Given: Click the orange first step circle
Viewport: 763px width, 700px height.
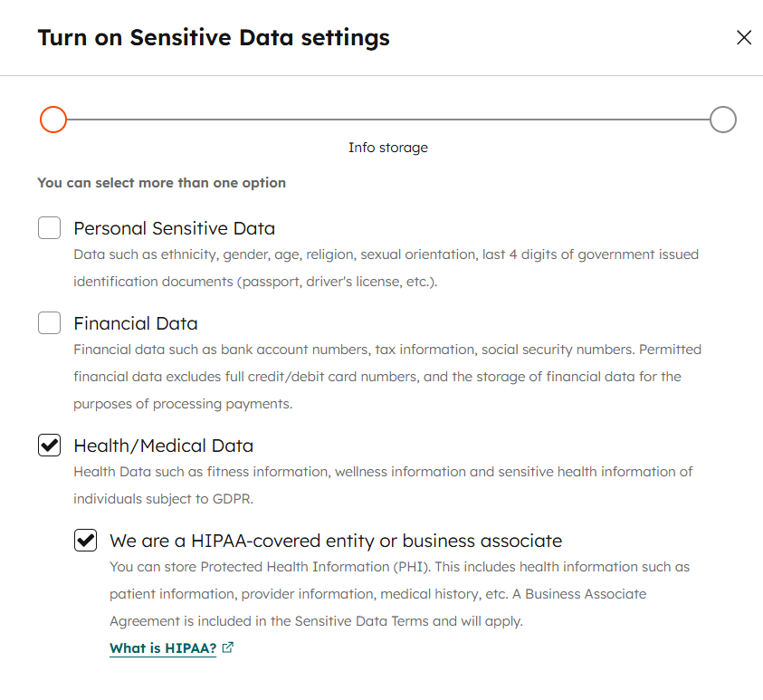Looking at the screenshot, I should click(53, 120).
